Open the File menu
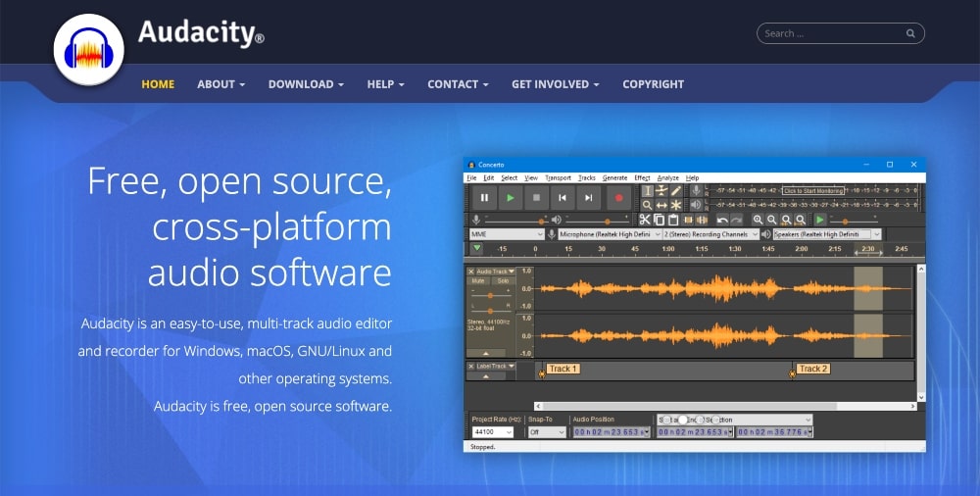Image resolution: width=980 pixels, height=496 pixels. [471, 177]
